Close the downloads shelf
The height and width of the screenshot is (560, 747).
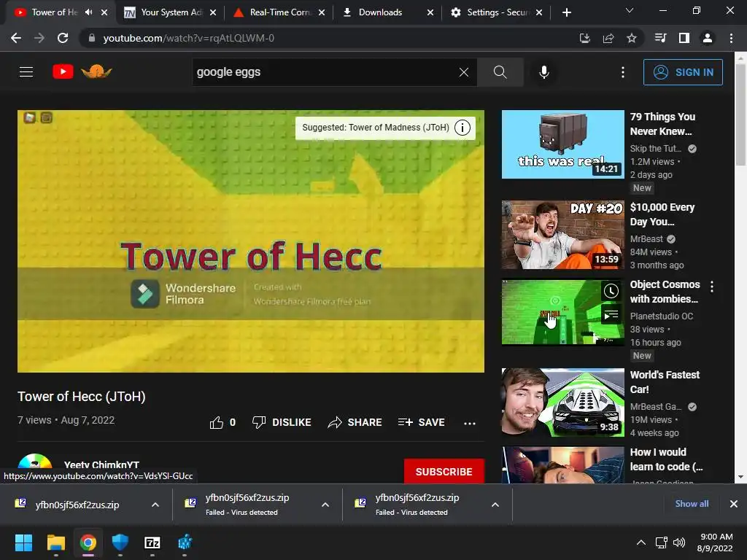(734, 504)
